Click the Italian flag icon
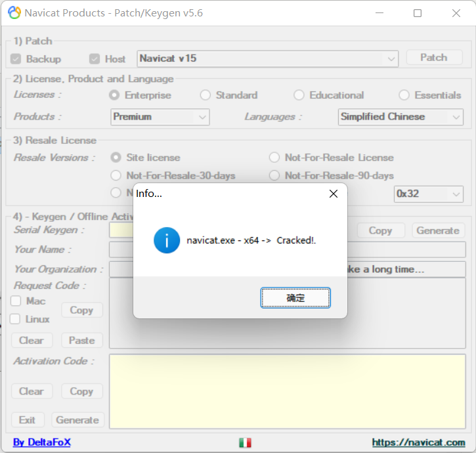This screenshot has width=476, height=453. (x=245, y=442)
